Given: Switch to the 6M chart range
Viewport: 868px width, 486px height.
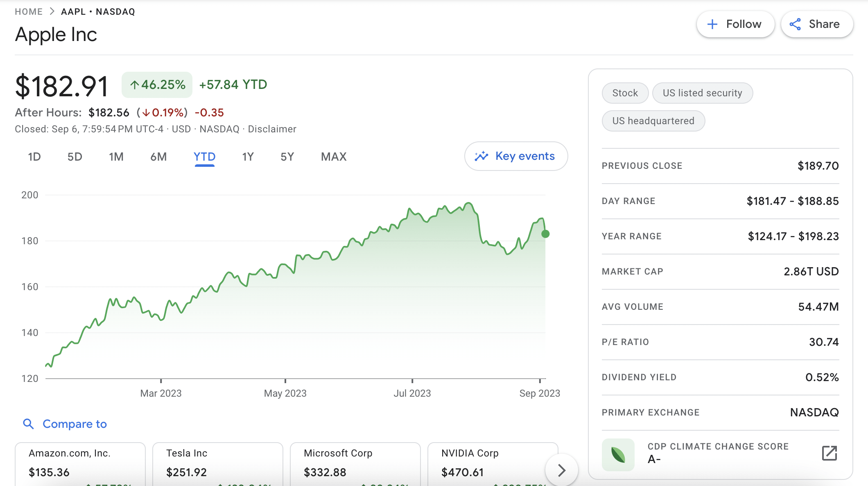Looking at the screenshot, I should point(158,157).
